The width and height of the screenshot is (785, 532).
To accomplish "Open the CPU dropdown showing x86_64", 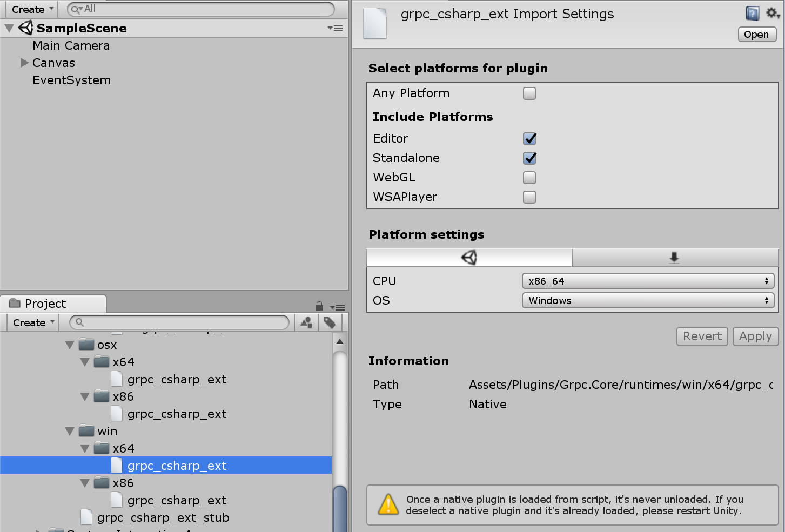I will (x=647, y=280).
